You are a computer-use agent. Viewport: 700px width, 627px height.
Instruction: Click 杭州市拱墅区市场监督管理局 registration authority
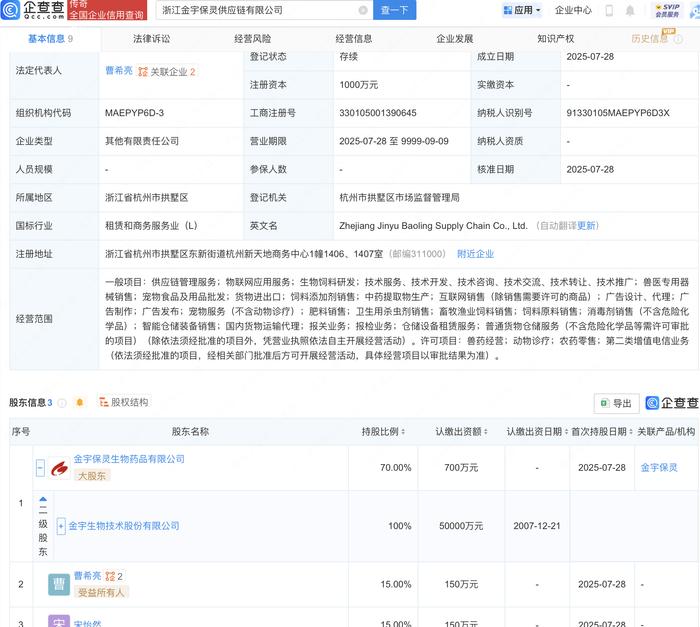tap(400, 197)
